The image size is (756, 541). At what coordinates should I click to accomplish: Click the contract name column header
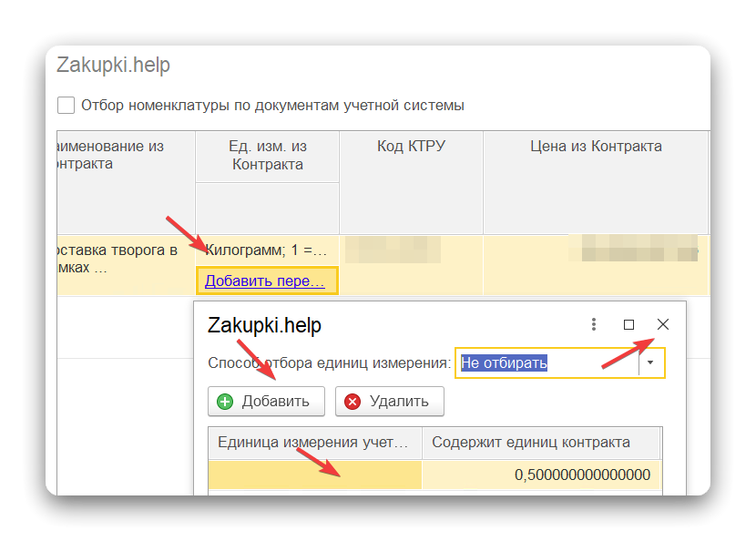click(x=126, y=182)
